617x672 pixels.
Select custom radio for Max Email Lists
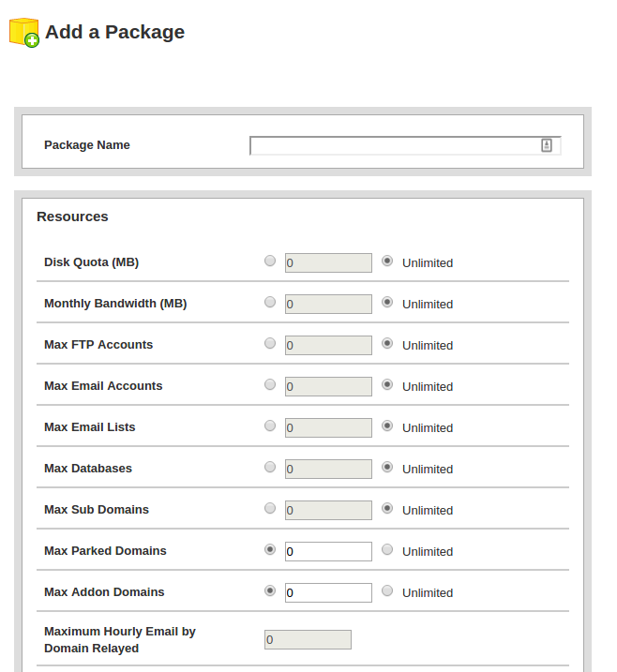point(270,426)
